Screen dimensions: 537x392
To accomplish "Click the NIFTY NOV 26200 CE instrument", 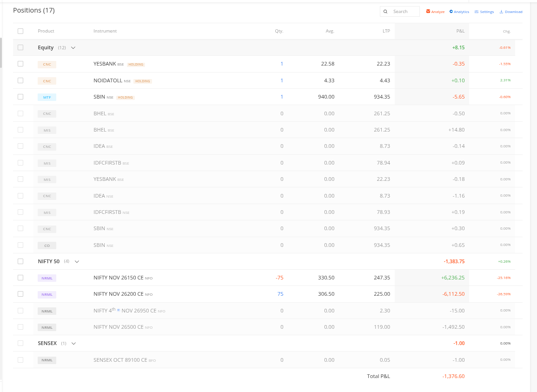I will [x=118, y=294].
